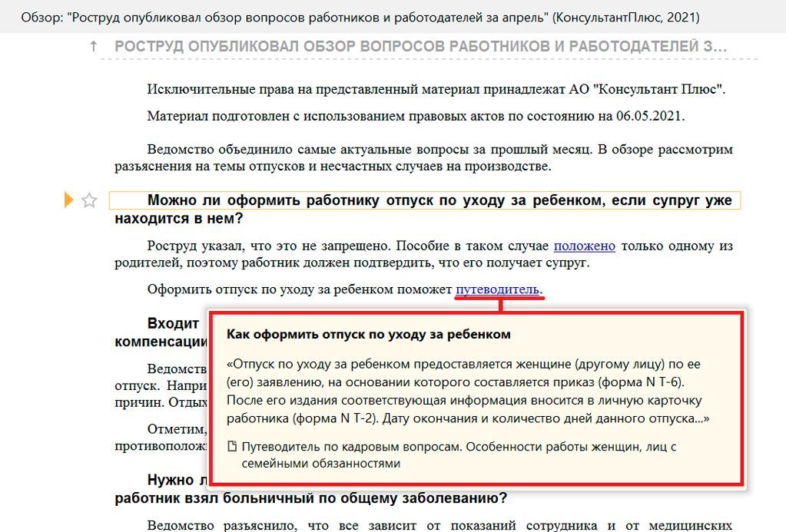The height and width of the screenshot is (532, 786).
Task: Select heading "Можно ли оформить работнику отпуск"
Action: [x=424, y=201]
